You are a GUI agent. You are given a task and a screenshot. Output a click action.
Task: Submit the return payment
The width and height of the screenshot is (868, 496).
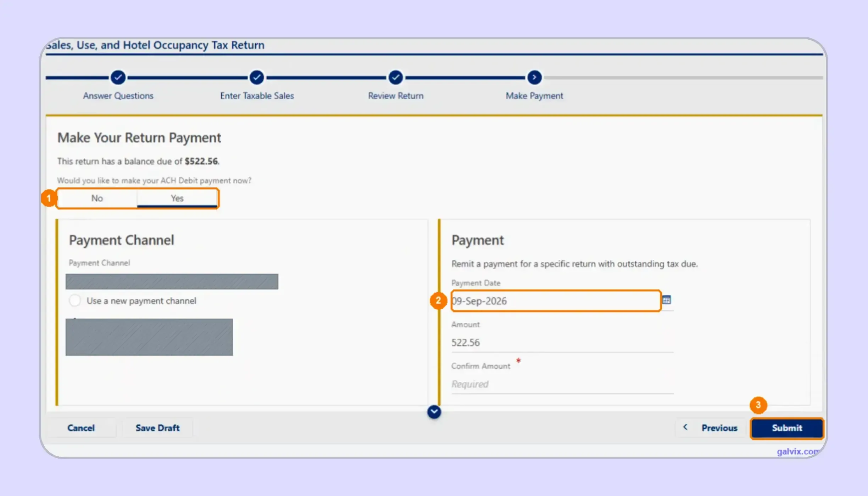tap(787, 428)
